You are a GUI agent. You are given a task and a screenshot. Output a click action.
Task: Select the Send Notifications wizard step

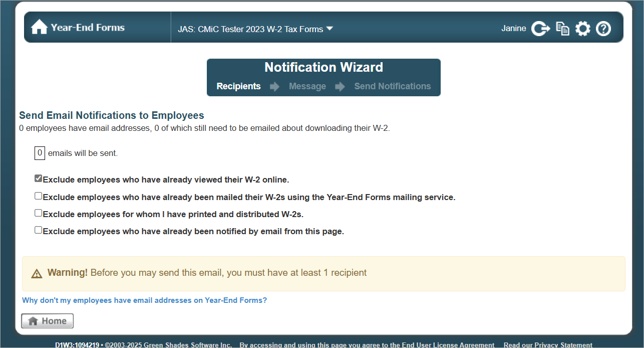click(x=393, y=86)
